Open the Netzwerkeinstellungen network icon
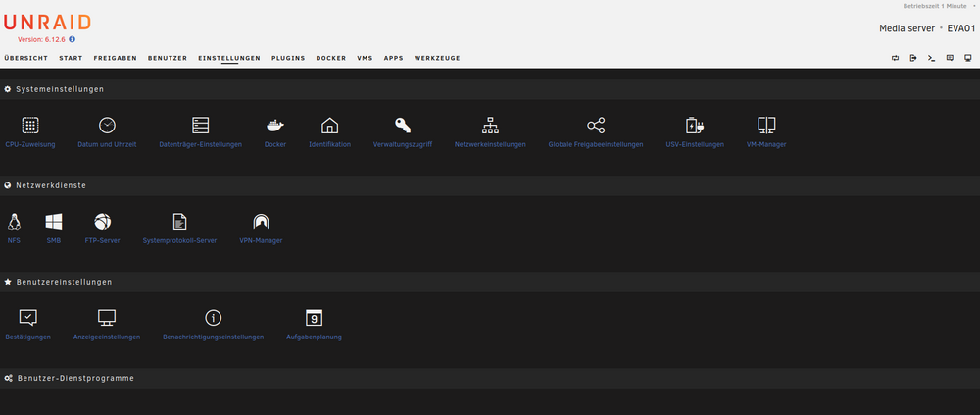 point(490,126)
